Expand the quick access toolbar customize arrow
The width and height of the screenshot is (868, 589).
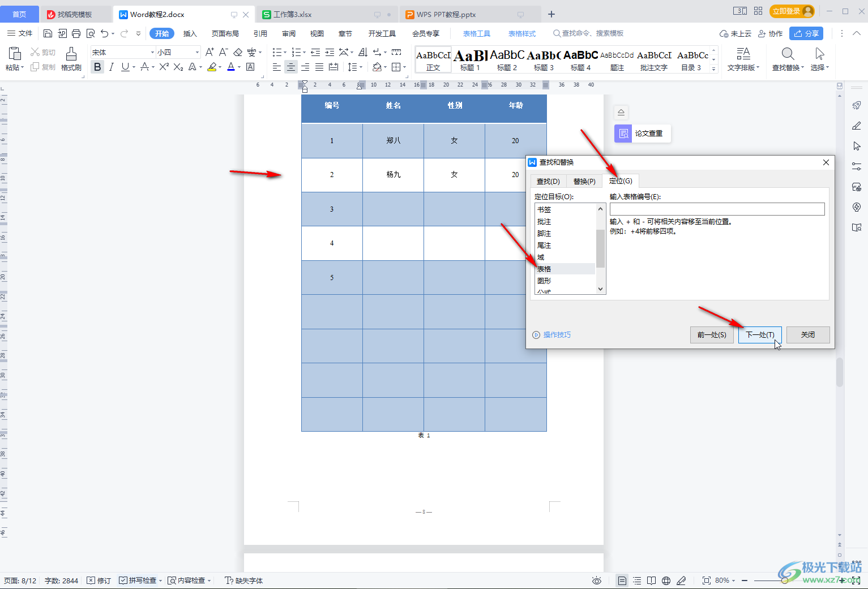click(138, 33)
